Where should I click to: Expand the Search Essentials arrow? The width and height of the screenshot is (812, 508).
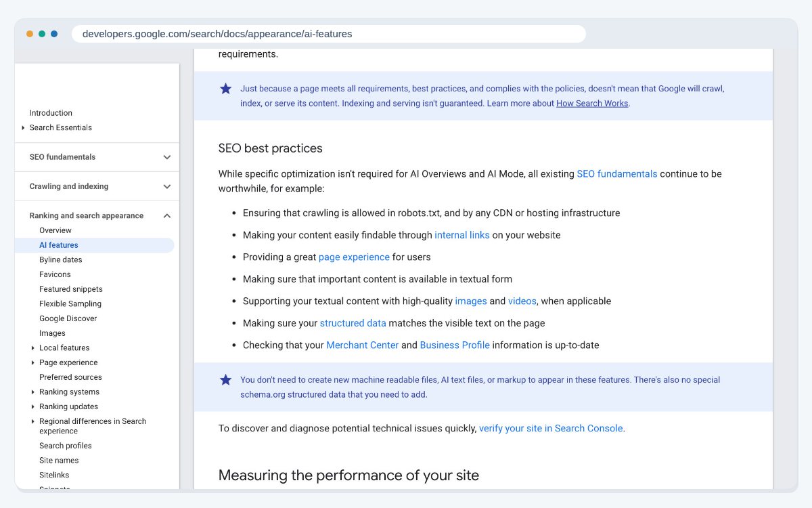(x=24, y=128)
